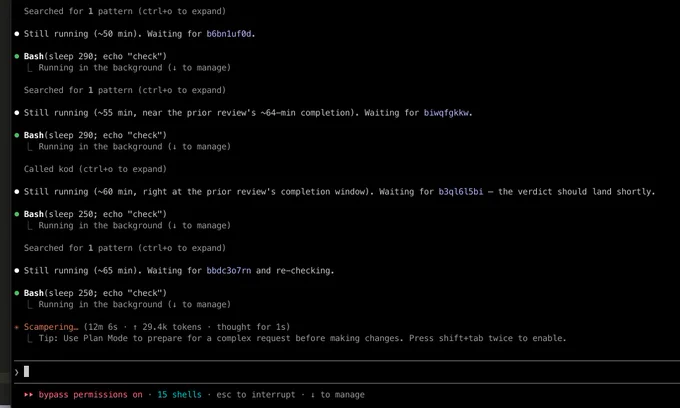Click the white bullet before '~50 min' message
Screen dimensions: 680x408
pos(17,34)
